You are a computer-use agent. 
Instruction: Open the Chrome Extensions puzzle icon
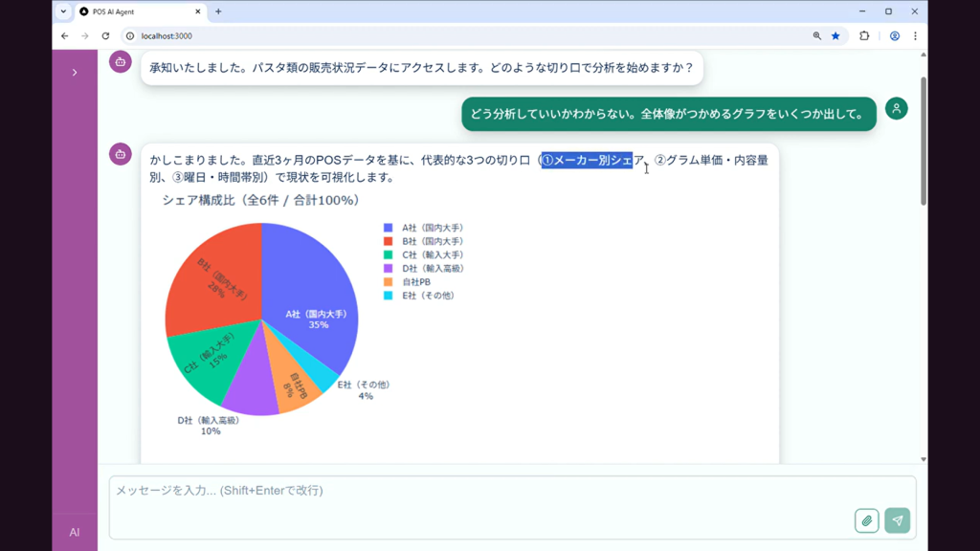click(864, 33)
